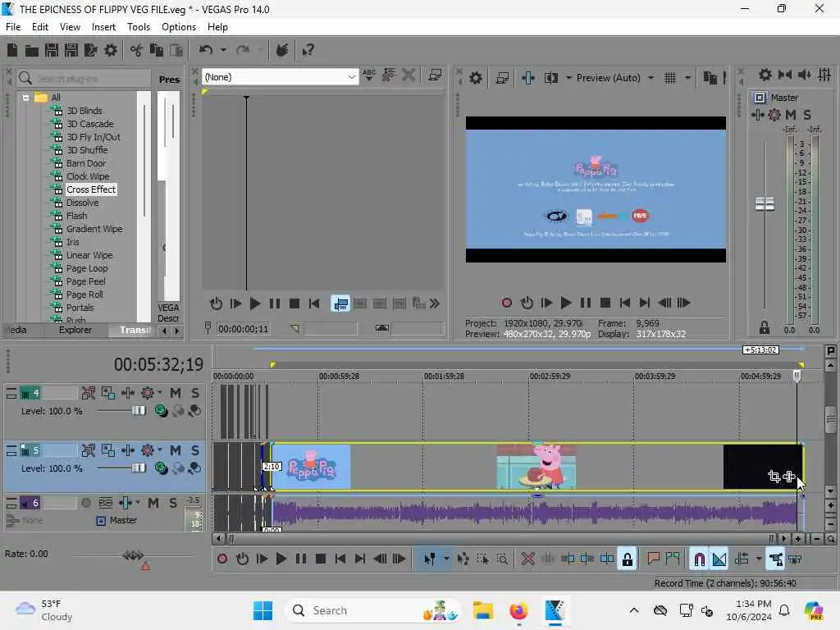Viewport: 840px width, 630px height.
Task: Click Record in the timeline transport bar
Action: click(x=222, y=559)
